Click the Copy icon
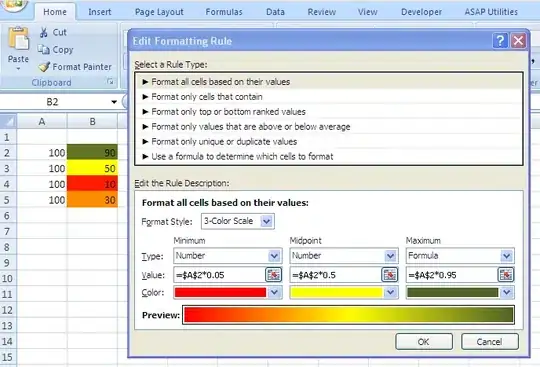 pyautogui.click(x=44, y=50)
